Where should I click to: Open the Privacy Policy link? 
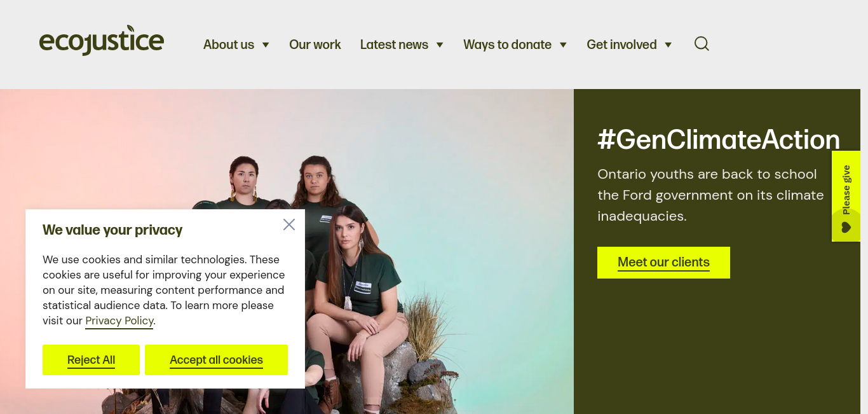119,321
